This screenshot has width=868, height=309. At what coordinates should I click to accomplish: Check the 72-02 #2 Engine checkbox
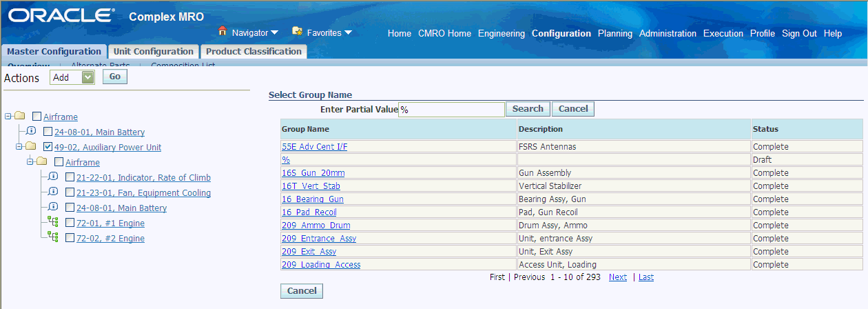tap(70, 238)
